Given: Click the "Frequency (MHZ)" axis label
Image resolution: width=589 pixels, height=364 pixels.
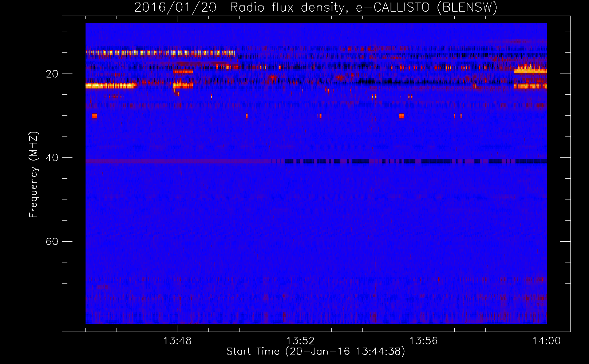Looking at the screenshot, I should (33, 175).
